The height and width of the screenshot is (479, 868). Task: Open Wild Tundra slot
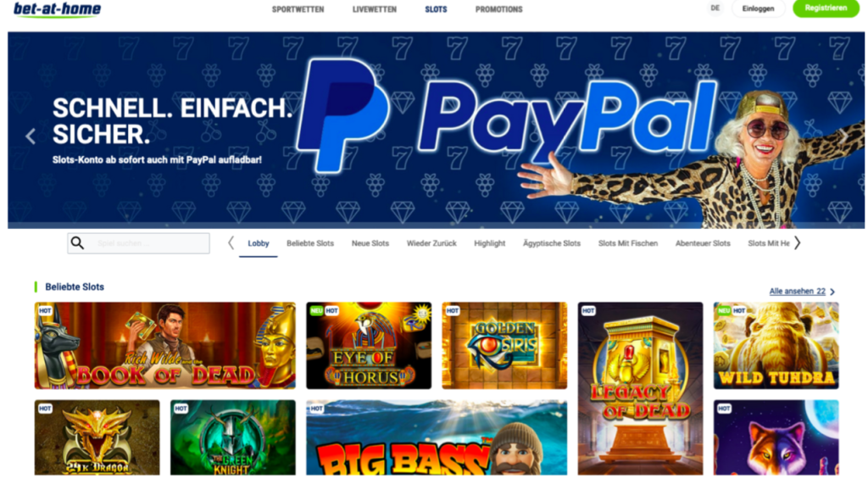click(776, 346)
